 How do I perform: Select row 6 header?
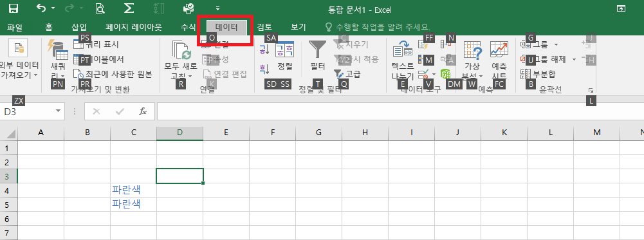click(x=8, y=218)
